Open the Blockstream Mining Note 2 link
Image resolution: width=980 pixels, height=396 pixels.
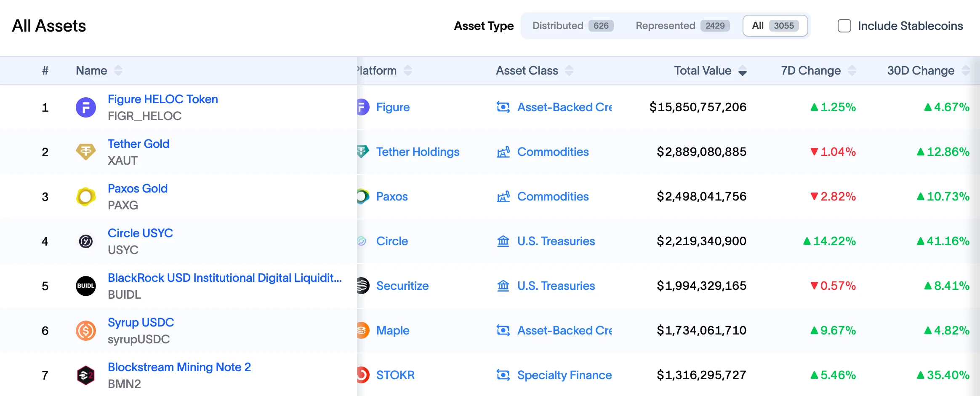(179, 367)
